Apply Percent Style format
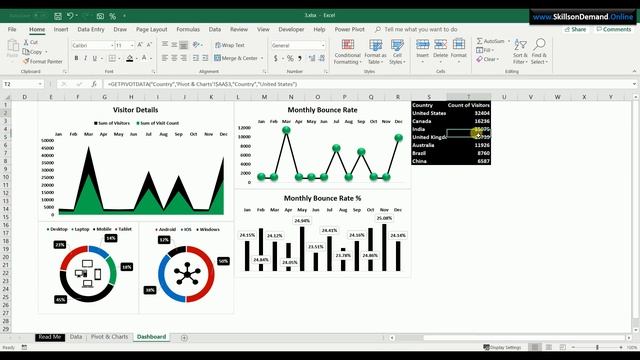The height and width of the screenshot is (360, 640). point(290,58)
